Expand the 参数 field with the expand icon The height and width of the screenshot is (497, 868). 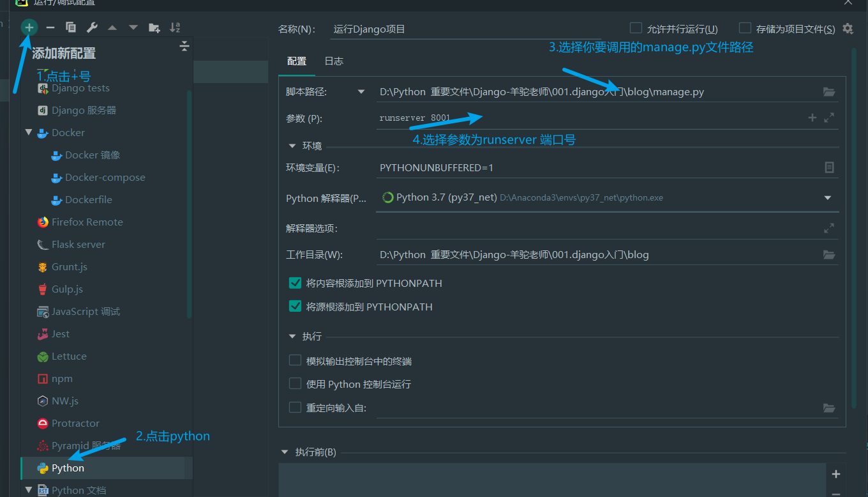click(829, 118)
